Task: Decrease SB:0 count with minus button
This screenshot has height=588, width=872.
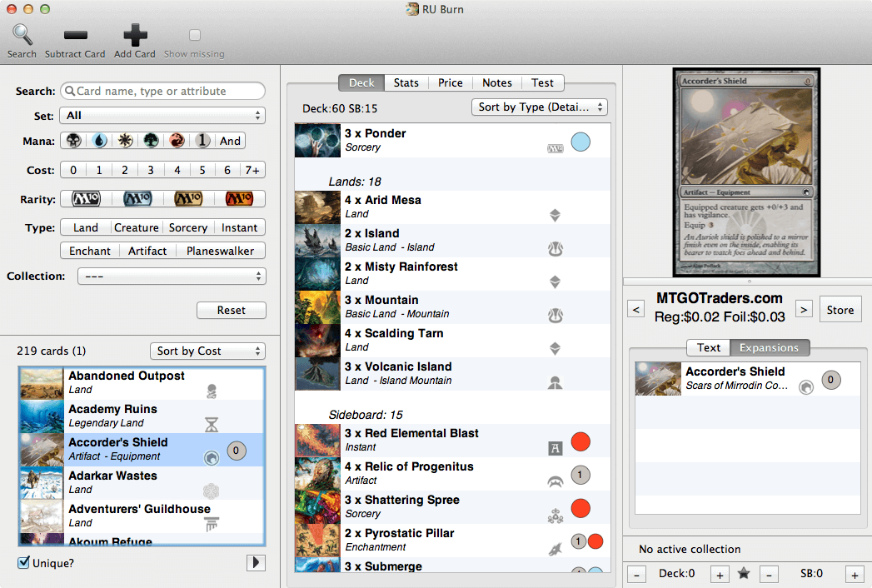Action: pos(769,574)
